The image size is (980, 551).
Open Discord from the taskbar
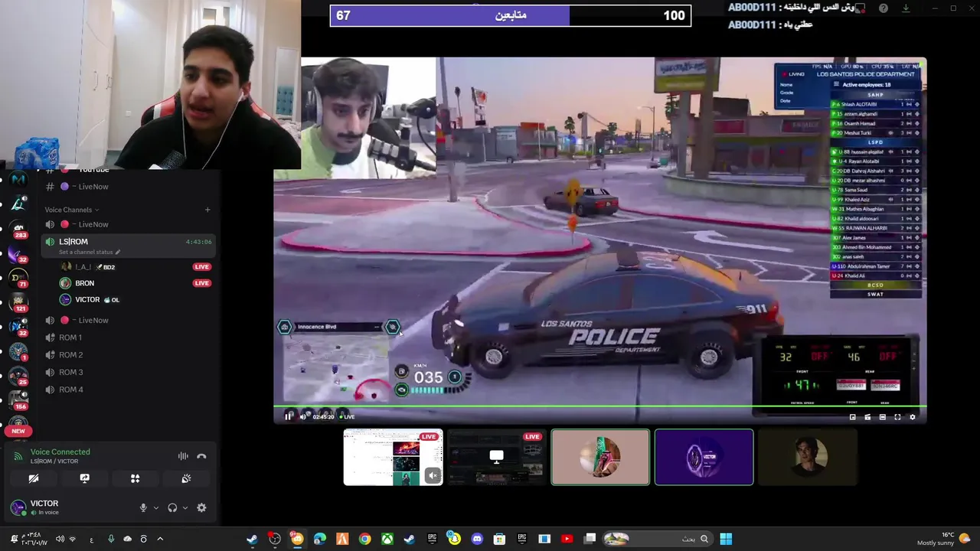pyautogui.click(x=477, y=539)
